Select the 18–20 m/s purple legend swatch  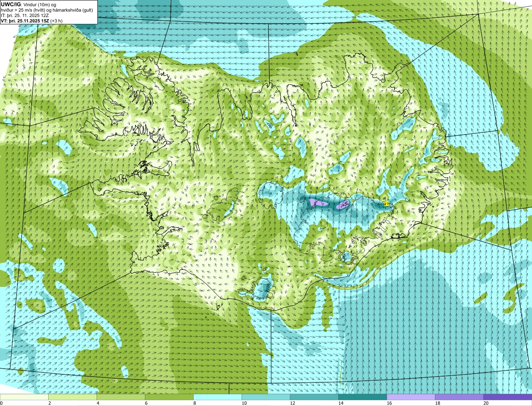(x=459, y=397)
